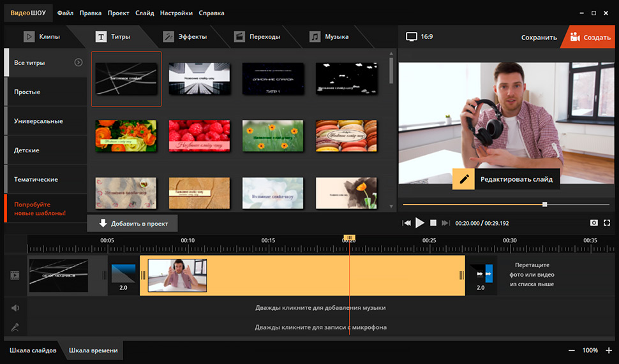
Task: Open fullscreen preview mode
Action: [x=607, y=223]
